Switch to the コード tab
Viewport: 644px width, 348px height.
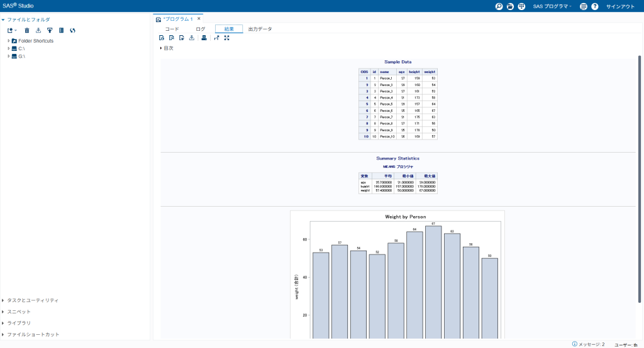[x=172, y=29]
